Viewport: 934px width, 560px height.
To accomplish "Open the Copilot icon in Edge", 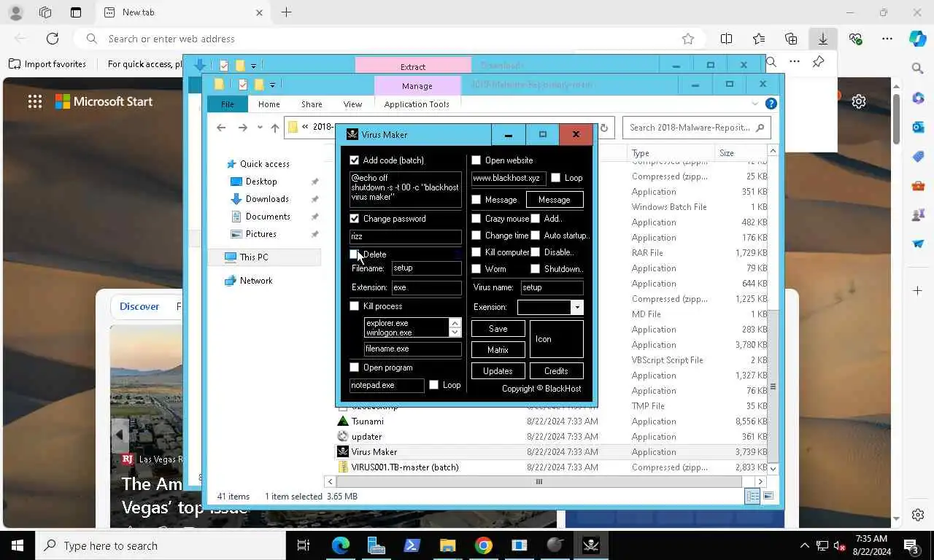I will pos(918,39).
